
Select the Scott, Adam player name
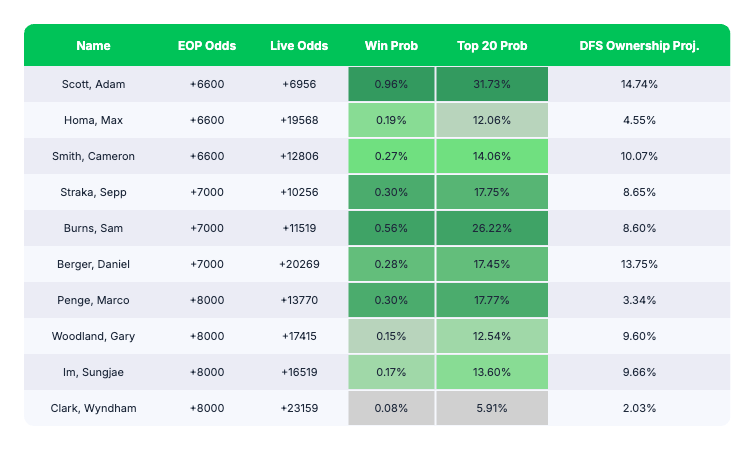tap(93, 84)
